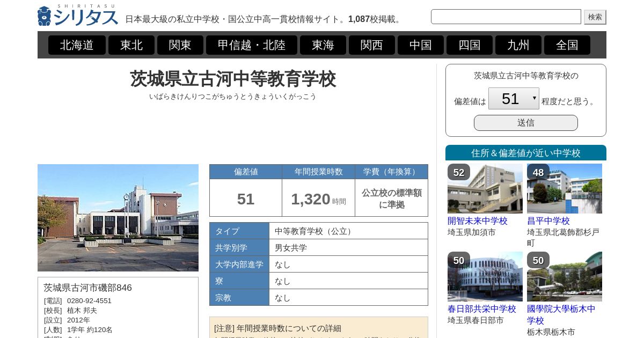Open the 東海 region menu

click(323, 45)
